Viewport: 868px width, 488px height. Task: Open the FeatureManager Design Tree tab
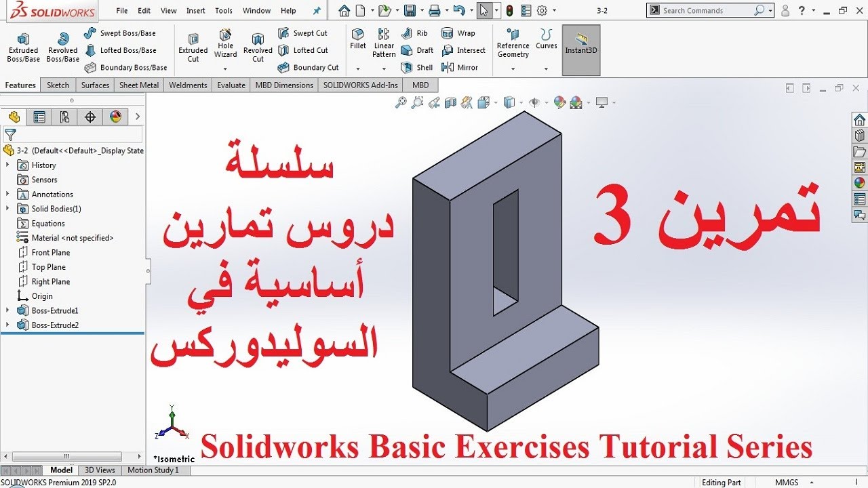[x=14, y=117]
